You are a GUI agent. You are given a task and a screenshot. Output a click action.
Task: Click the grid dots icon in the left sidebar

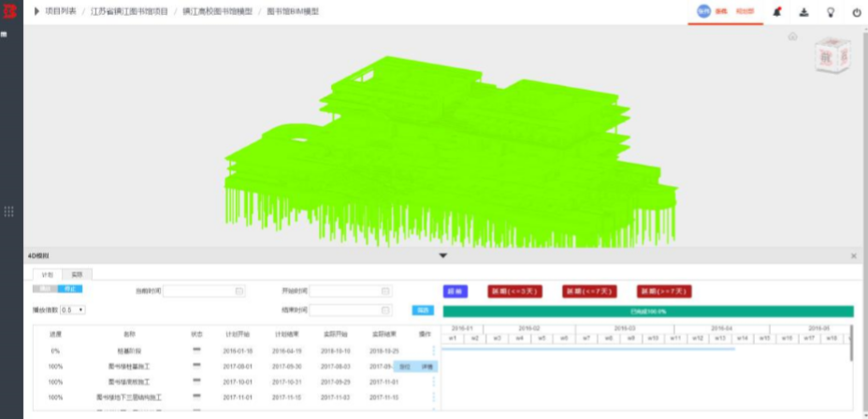[x=8, y=211]
